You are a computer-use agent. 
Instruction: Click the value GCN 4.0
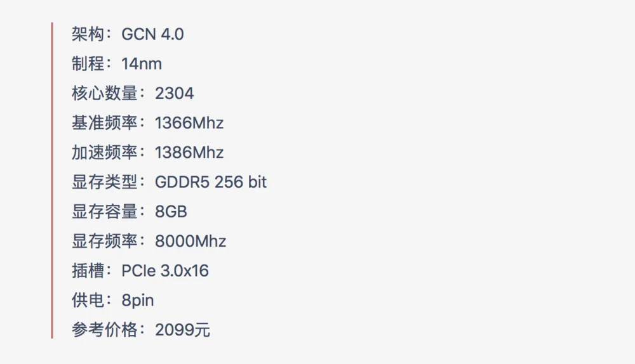click(x=152, y=34)
